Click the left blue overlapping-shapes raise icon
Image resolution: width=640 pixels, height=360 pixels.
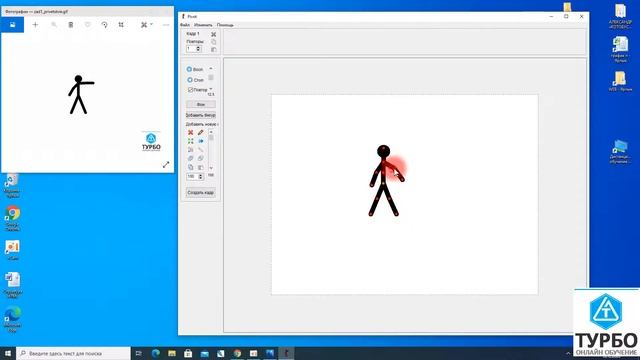[191, 158]
